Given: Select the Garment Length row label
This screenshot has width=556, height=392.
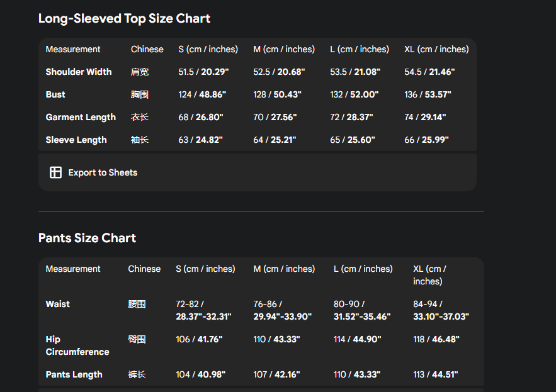Looking at the screenshot, I should click(x=81, y=117).
